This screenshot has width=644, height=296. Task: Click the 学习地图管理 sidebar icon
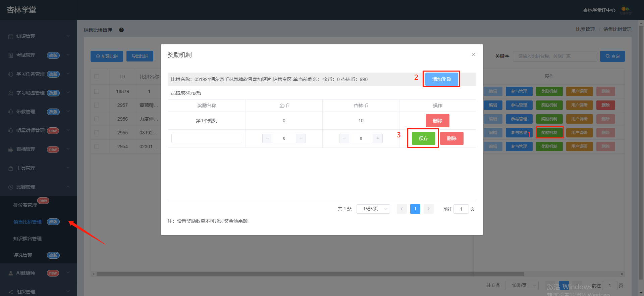(11, 93)
